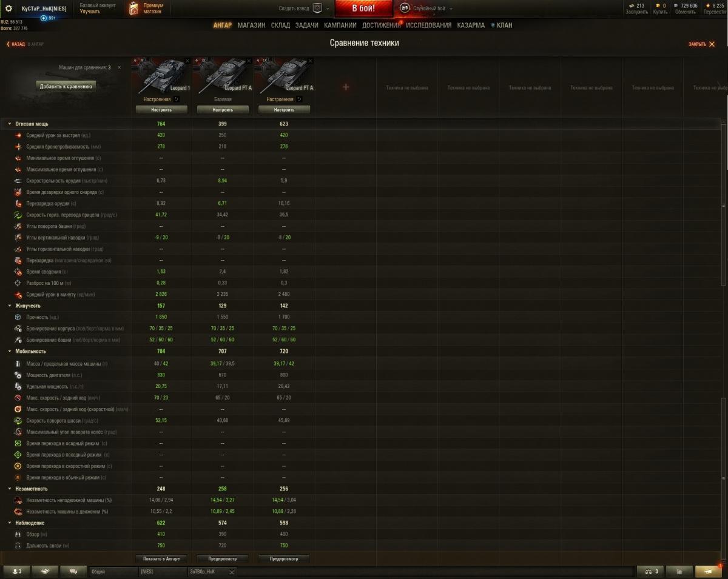Click the icon beside Прочность
Image resolution: width=728 pixels, height=579 pixels.
(x=18, y=317)
